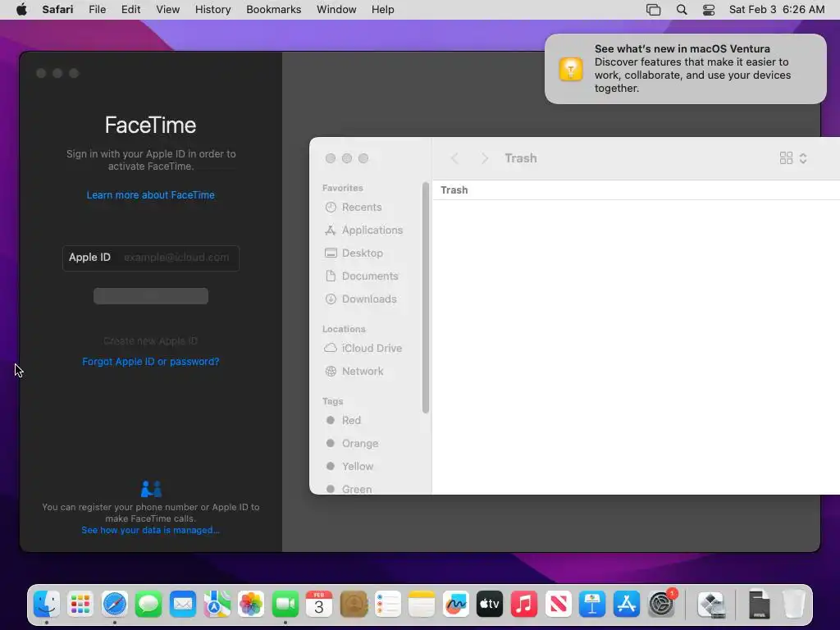Open the Edit menu

click(x=130, y=10)
